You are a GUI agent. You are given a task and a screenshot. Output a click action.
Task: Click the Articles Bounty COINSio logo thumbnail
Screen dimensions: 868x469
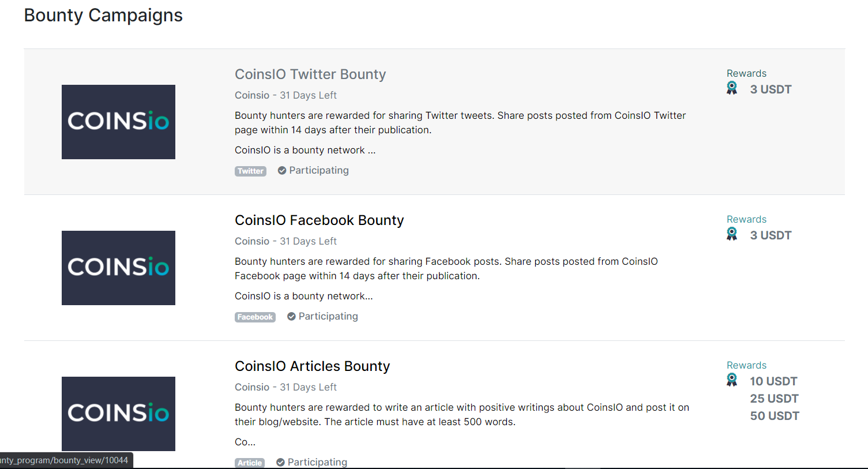click(118, 414)
